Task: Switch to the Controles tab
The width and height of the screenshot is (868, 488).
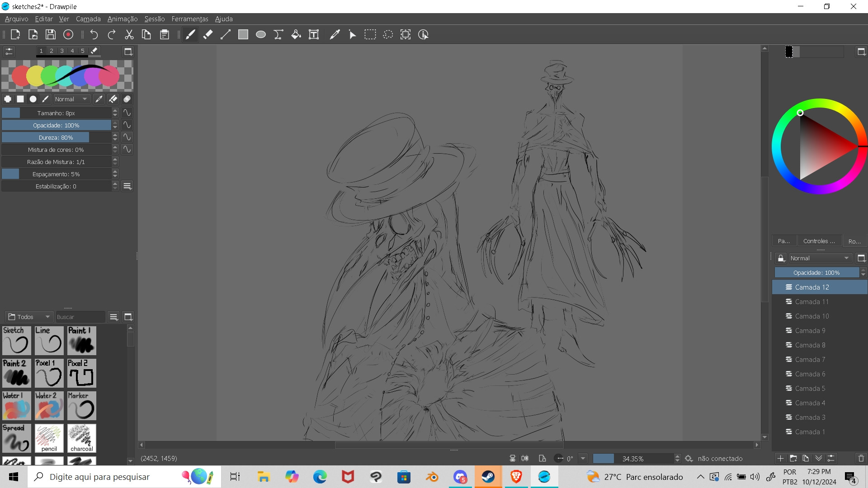Action: (819, 241)
